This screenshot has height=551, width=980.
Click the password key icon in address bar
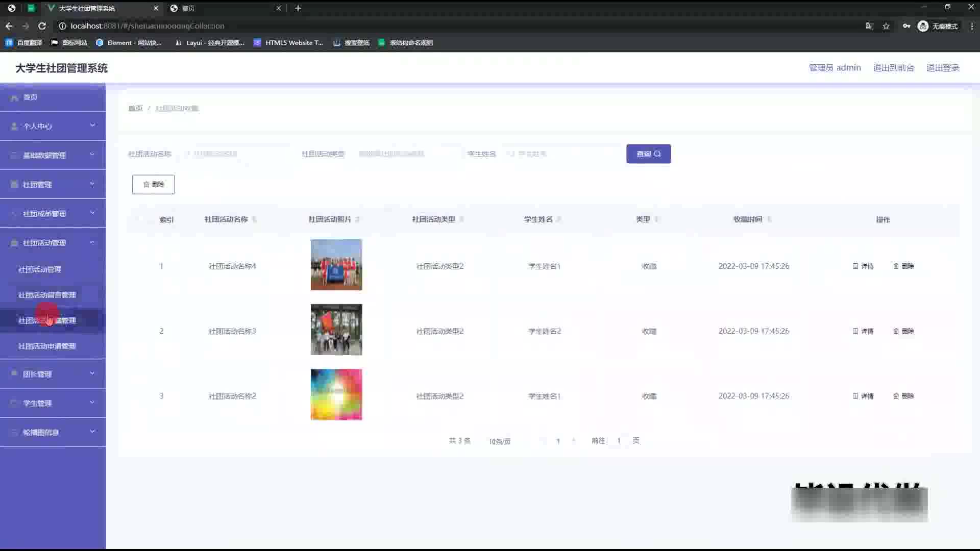(x=906, y=26)
